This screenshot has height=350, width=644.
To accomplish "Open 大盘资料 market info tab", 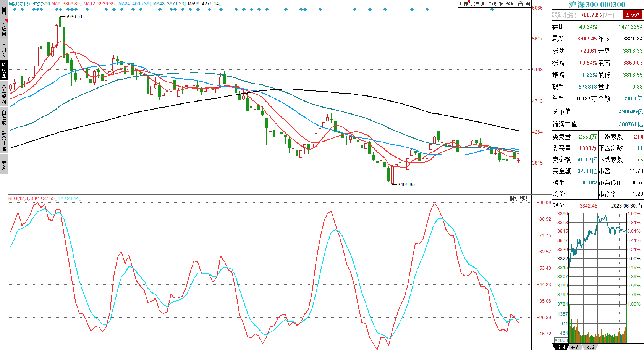I will (4, 94).
